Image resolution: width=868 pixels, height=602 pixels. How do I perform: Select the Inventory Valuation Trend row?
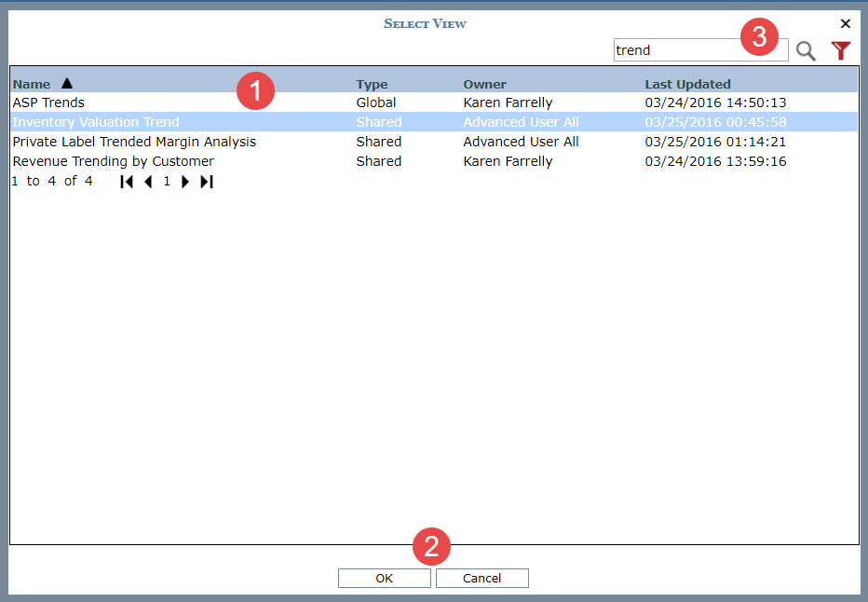[96, 122]
